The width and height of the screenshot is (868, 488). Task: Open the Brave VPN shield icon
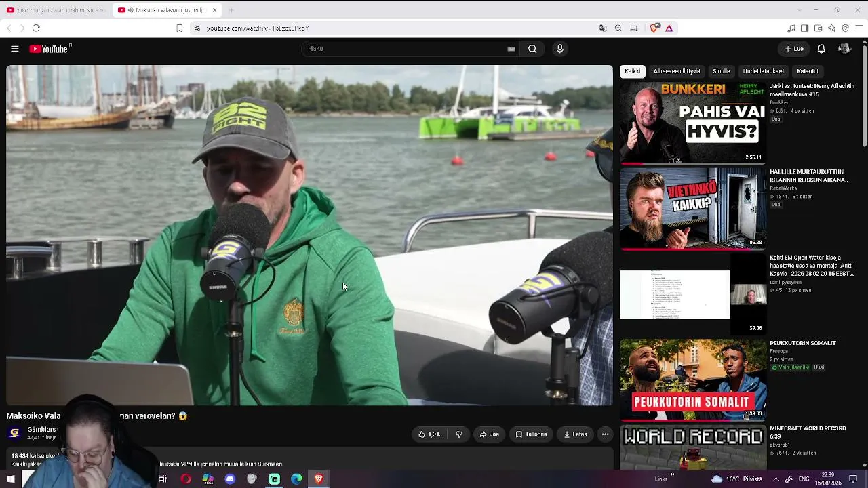845,28
